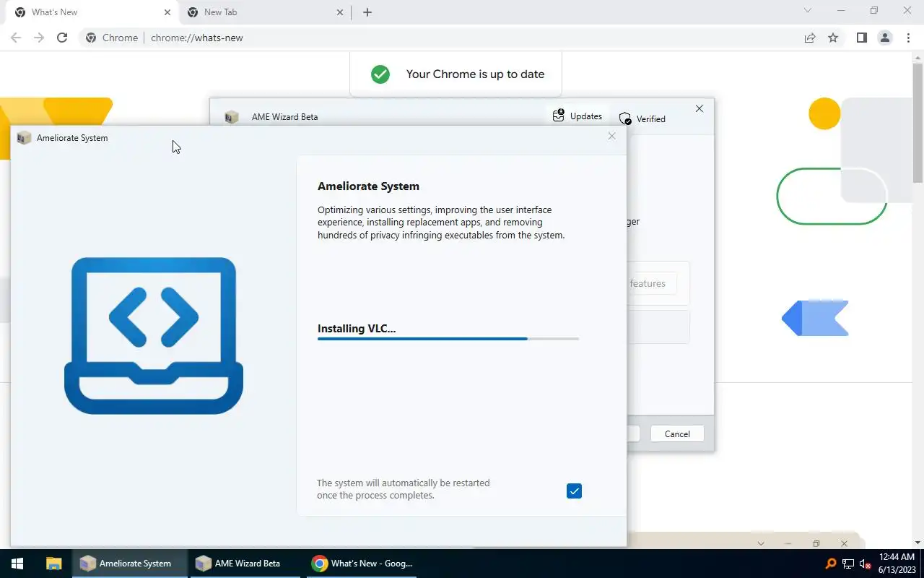This screenshot has width=924, height=578.
Task: Reload the Chrome page
Action: tap(62, 38)
